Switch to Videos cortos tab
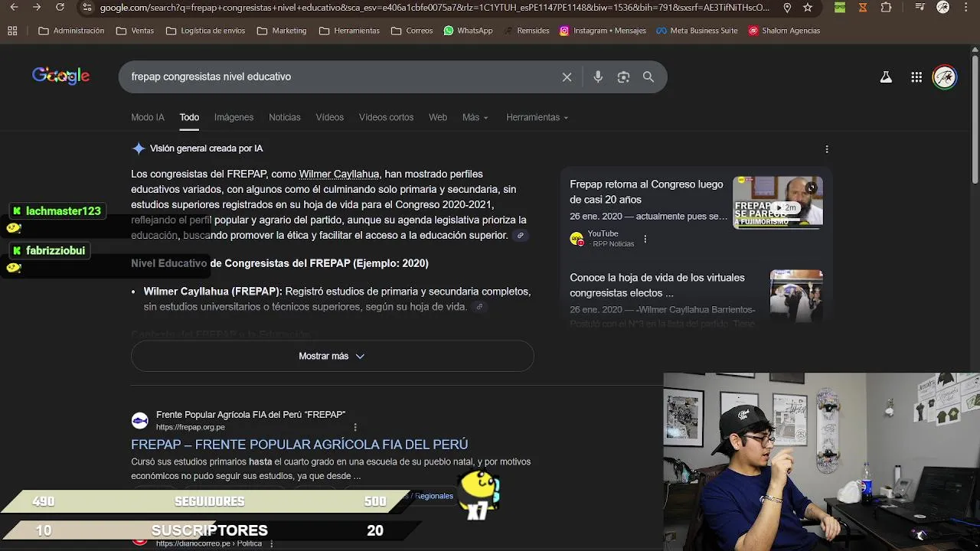 click(x=386, y=117)
